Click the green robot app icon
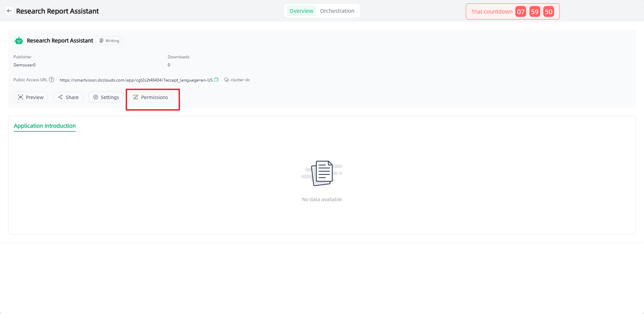Screen dimensions: 644x314 [19, 41]
